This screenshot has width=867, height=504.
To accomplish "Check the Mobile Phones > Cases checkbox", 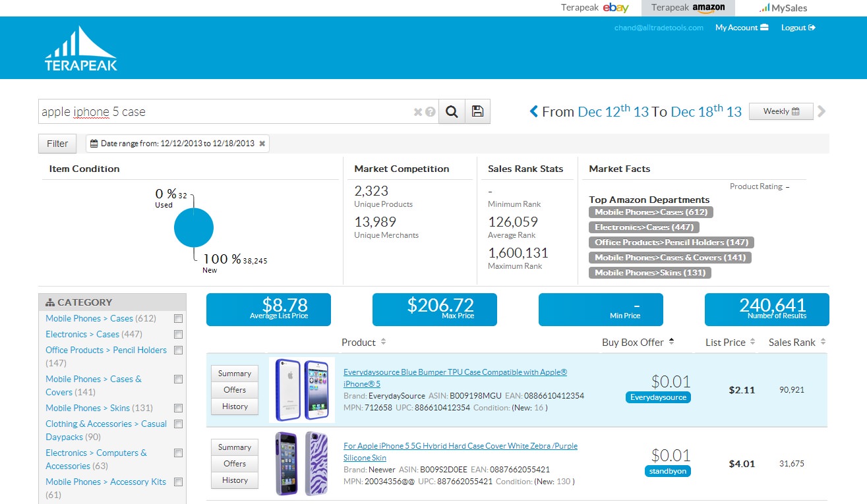I will (x=178, y=319).
